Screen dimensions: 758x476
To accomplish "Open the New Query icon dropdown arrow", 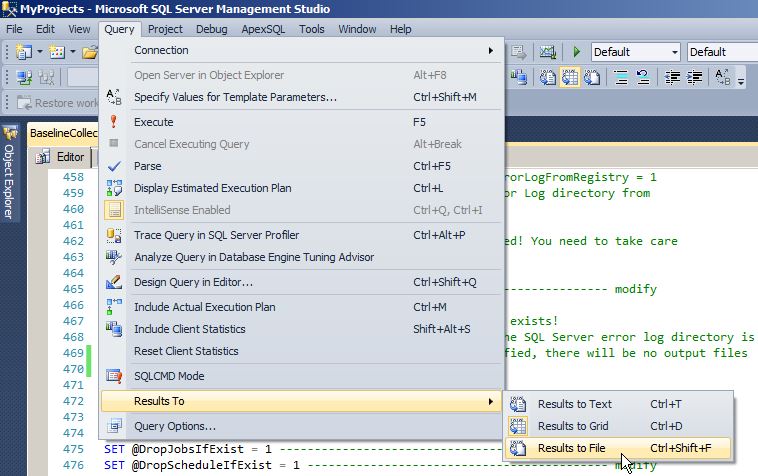I will coord(40,52).
